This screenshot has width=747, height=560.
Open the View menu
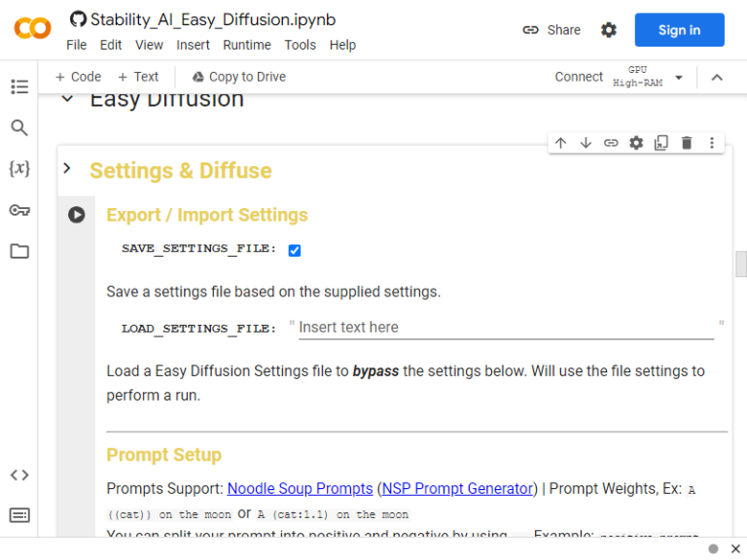point(149,45)
